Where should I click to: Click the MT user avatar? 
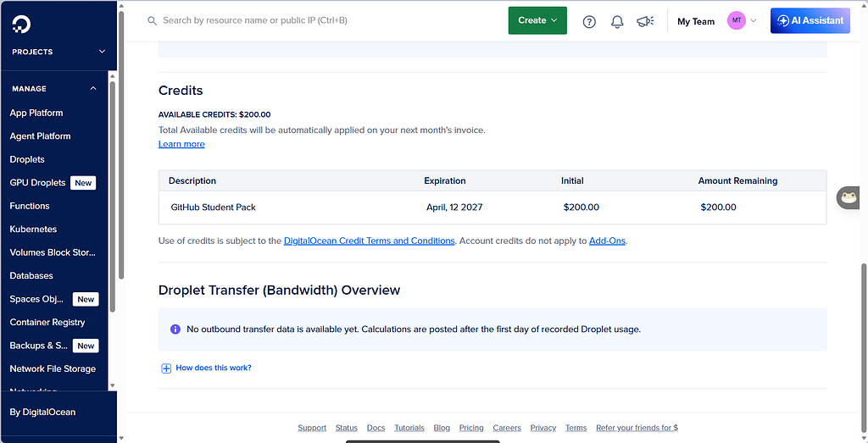click(x=737, y=20)
